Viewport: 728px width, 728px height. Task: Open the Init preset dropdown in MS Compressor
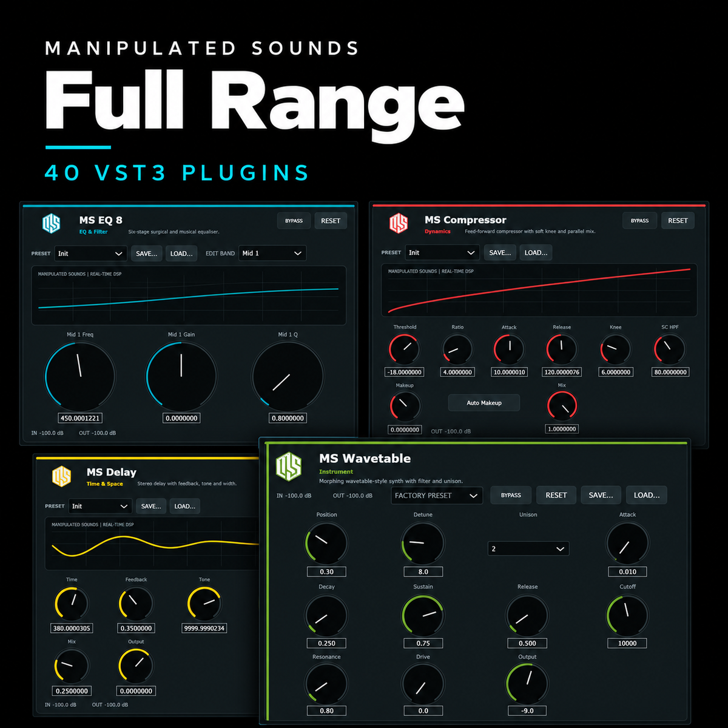click(x=442, y=252)
